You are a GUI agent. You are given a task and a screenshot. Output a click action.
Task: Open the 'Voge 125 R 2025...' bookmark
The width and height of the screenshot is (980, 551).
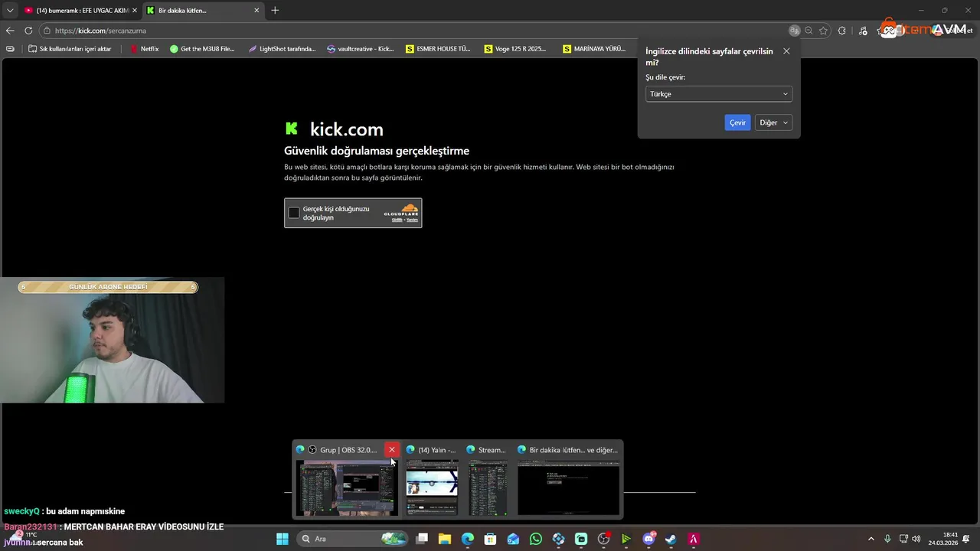(x=515, y=48)
